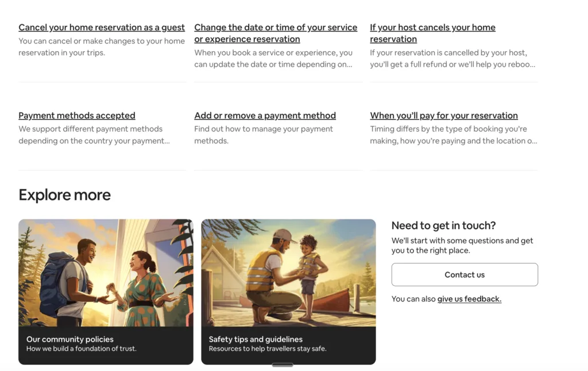Image resolution: width=588 pixels, height=371 pixels.
Task: Open 'If your host cancels your home reservation'
Action: [x=432, y=33]
